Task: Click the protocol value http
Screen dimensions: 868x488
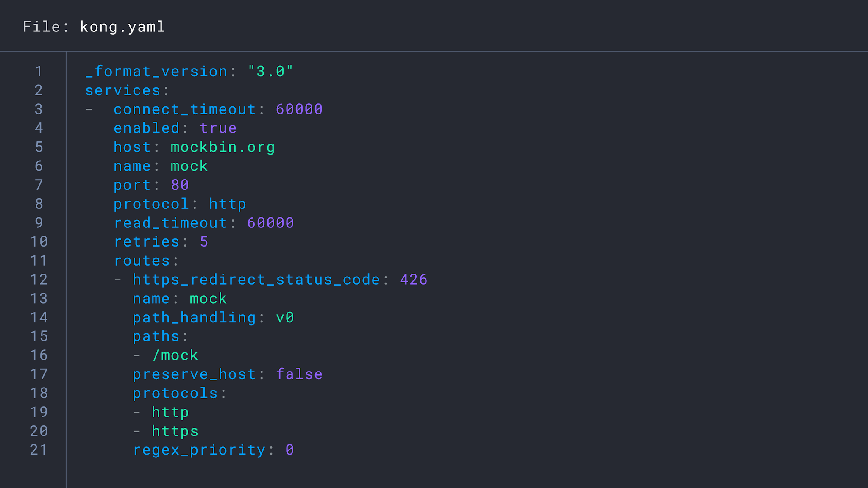Action: point(228,203)
